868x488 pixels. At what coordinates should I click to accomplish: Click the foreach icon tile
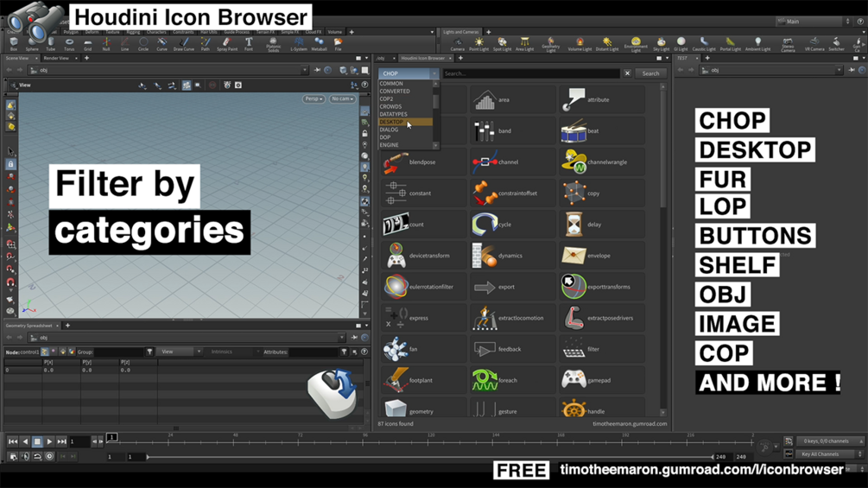point(513,380)
